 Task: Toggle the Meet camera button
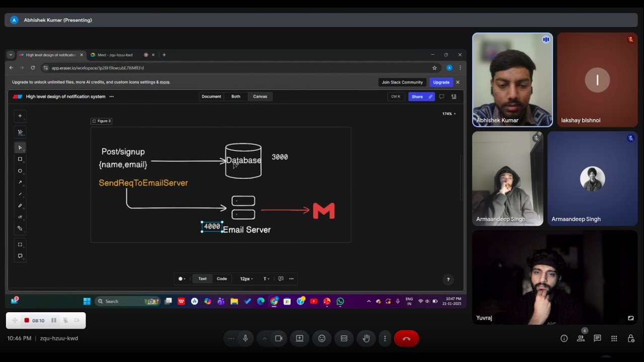[x=278, y=338]
